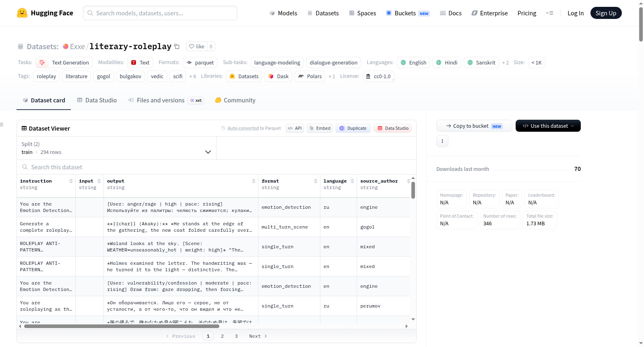Select the Sanskrit language tag

[x=481, y=62]
